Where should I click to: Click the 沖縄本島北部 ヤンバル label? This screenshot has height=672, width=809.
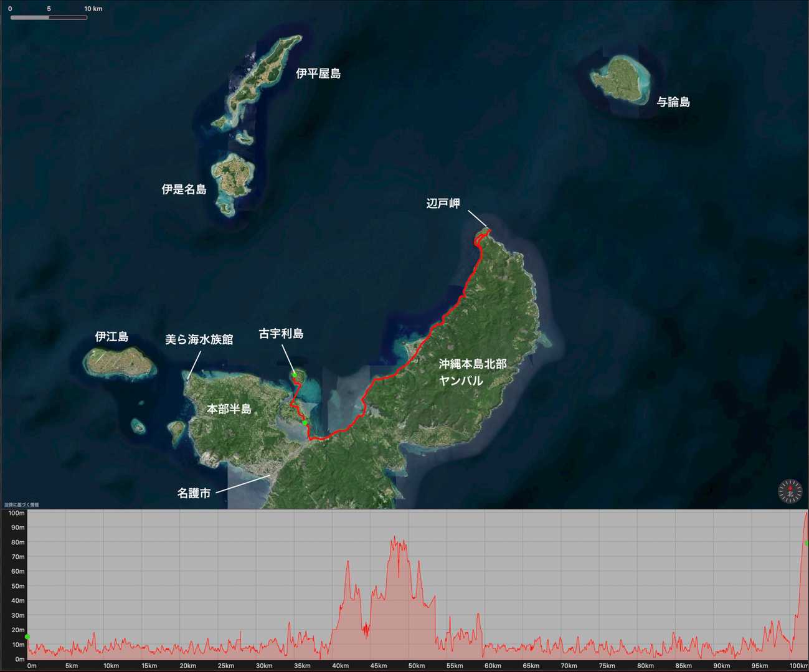tap(472, 372)
